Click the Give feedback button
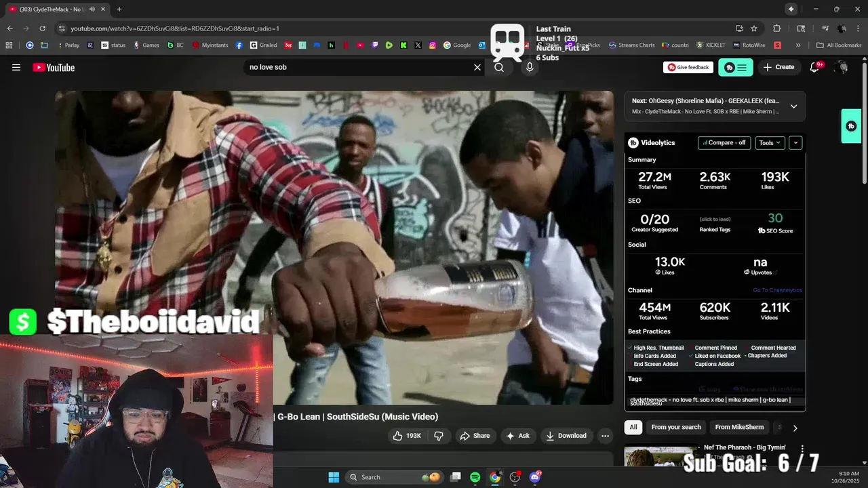868x488 pixels. tap(688, 67)
